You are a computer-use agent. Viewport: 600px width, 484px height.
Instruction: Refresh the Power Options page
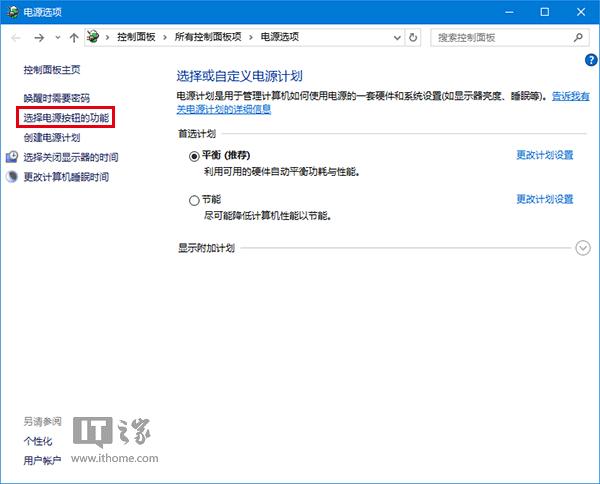pyautogui.click(x=413, y=37)
